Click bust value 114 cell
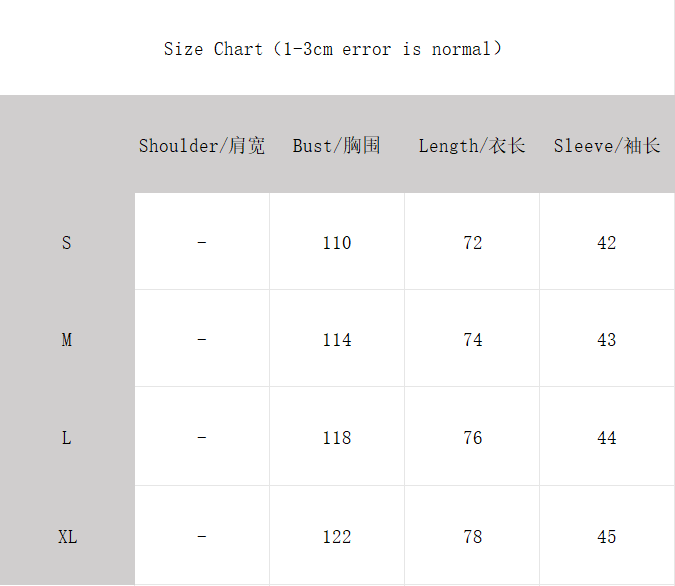 [337, 338]
